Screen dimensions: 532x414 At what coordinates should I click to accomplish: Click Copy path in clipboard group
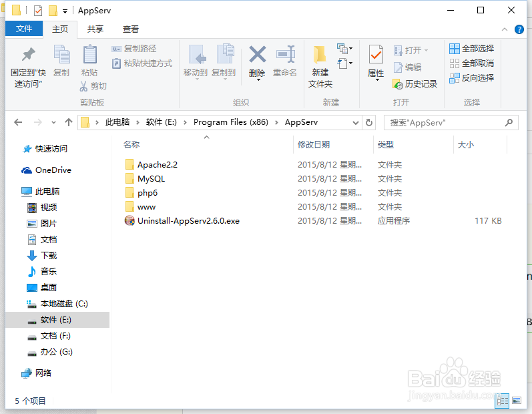[134, 49]
